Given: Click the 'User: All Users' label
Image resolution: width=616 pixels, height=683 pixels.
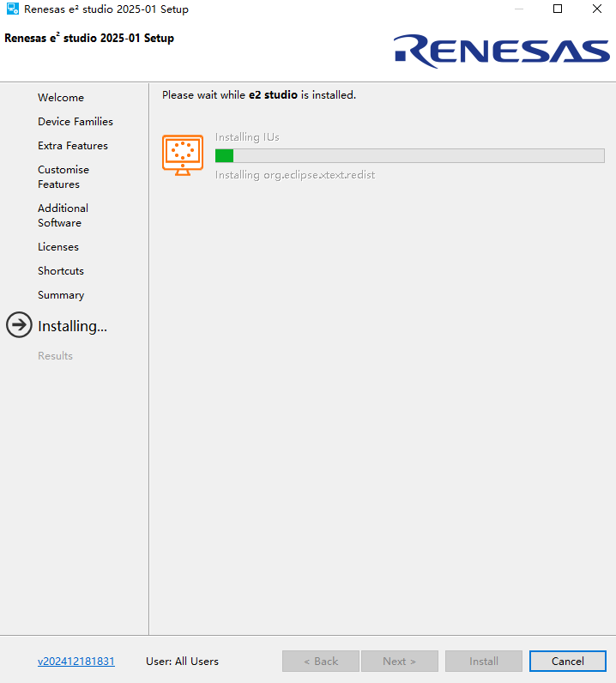Looking at the screenshot, I should coord(182,662).
